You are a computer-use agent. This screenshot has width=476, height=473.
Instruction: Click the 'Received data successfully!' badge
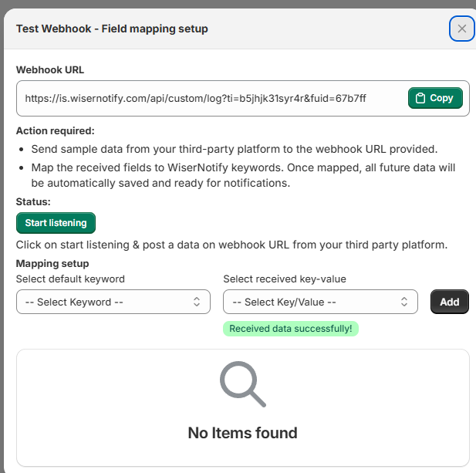point(291,329)
